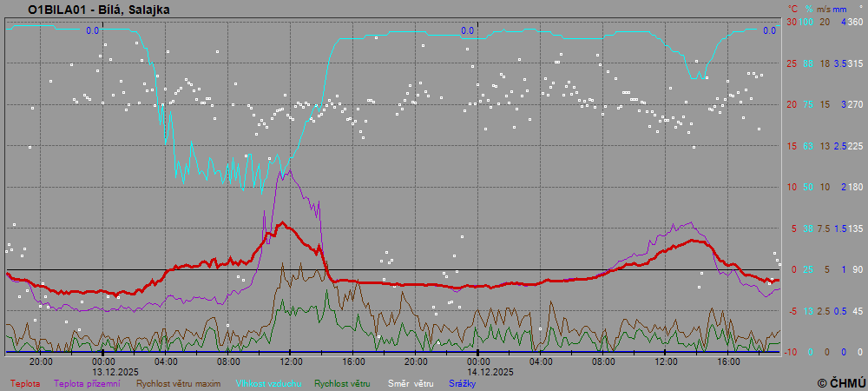Image resolution: width=868 pixels, height=391 pixels.
Task: Click the red °C unit header
Action: 792,9
